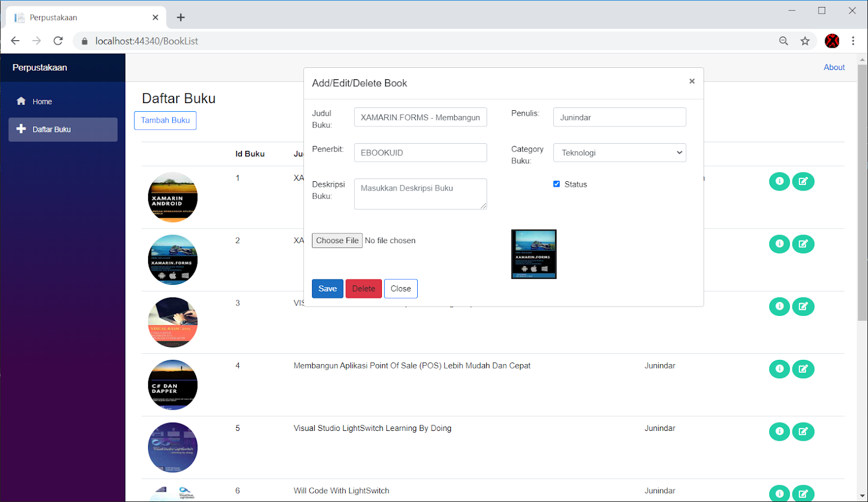Delete this book

click(x=363, y=289)
